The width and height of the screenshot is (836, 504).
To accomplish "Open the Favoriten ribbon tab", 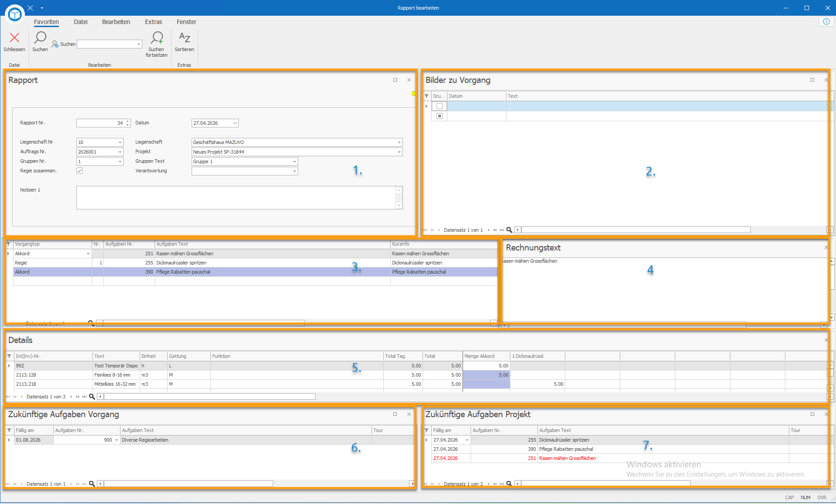I will 46,22.
